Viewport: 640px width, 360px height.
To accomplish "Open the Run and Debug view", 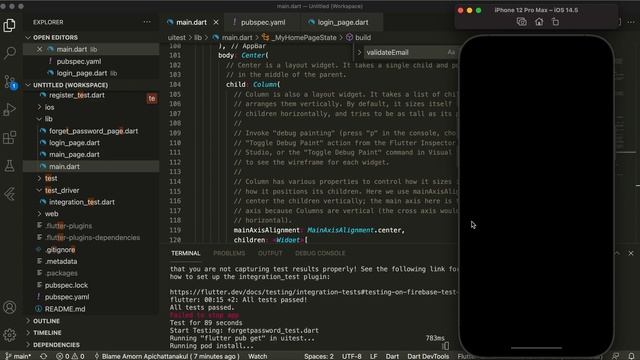I will pyautogui.click(x=9, y=109).
